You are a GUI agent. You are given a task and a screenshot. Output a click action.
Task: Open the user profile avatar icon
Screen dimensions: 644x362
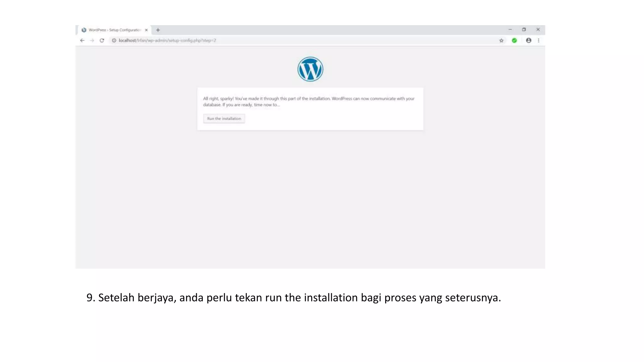[529, 41]
